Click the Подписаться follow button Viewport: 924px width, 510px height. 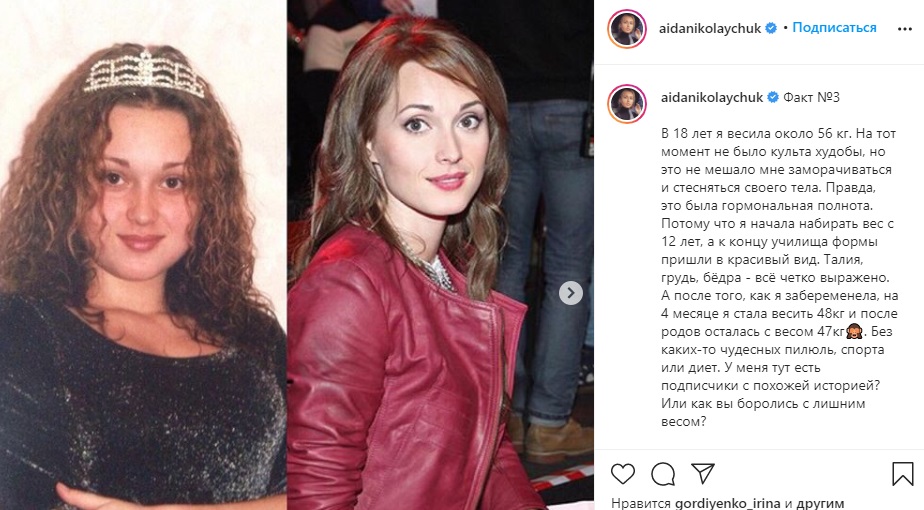(x=834, y=28)
